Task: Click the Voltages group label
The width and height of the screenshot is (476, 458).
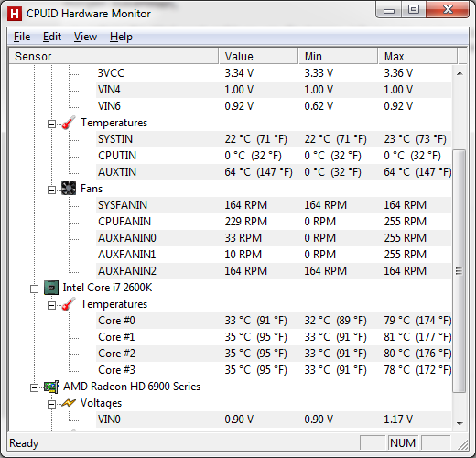Action: (101, 403)
